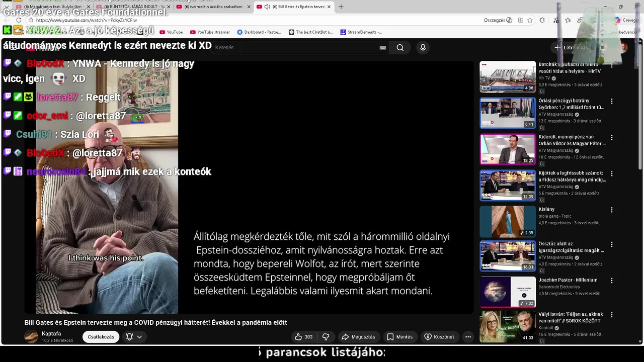
Task: Close the Bill Gates és Epstein tab
Action: (x=329, y=7)
